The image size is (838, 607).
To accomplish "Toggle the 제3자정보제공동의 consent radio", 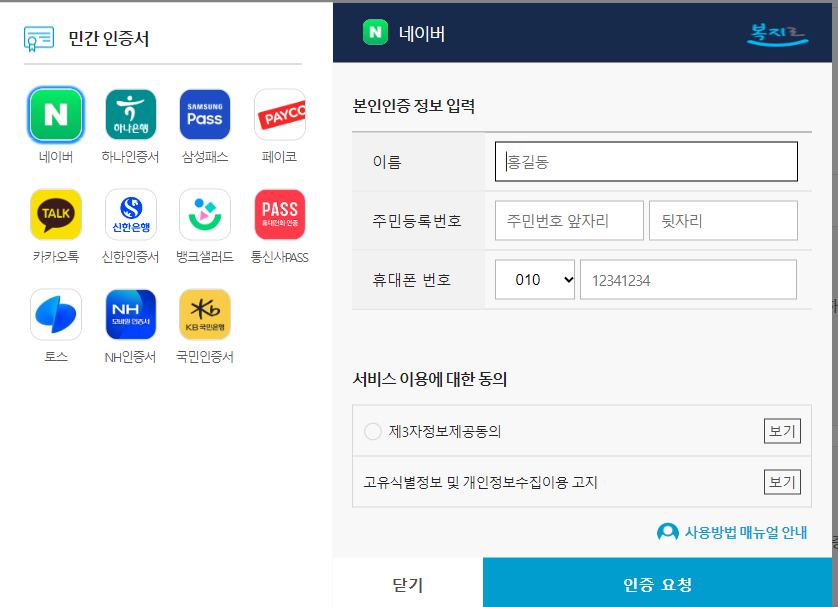I will click(x=373, y=431).
